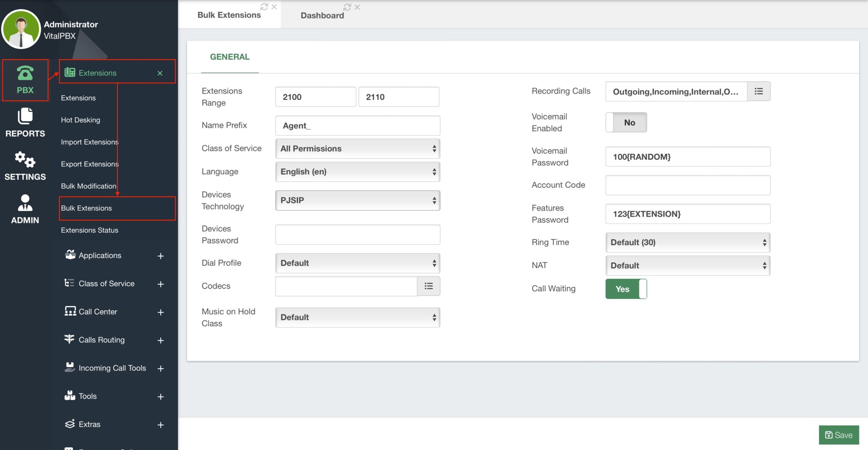Click the PBX phone icon in sidebar

click(x=25, y=73)
